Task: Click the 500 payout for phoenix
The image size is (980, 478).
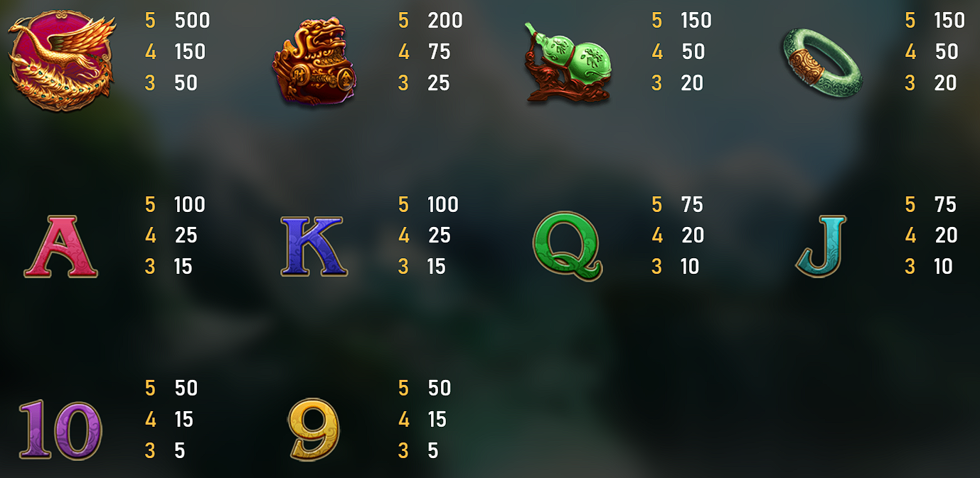Action: [x=192, y=21]
